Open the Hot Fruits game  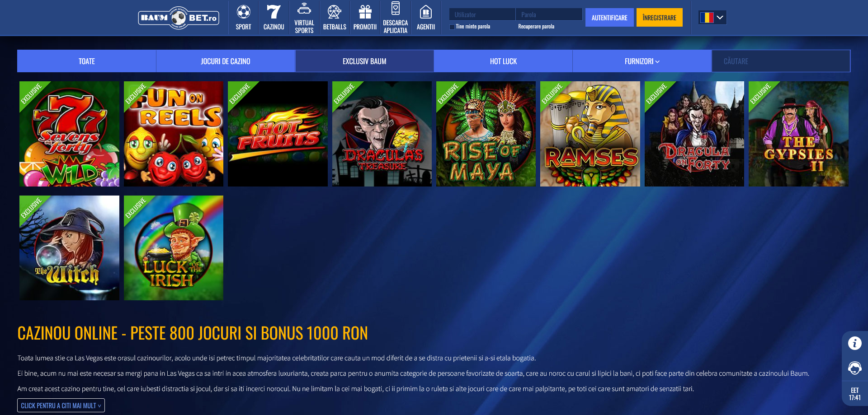pos(278,134)
